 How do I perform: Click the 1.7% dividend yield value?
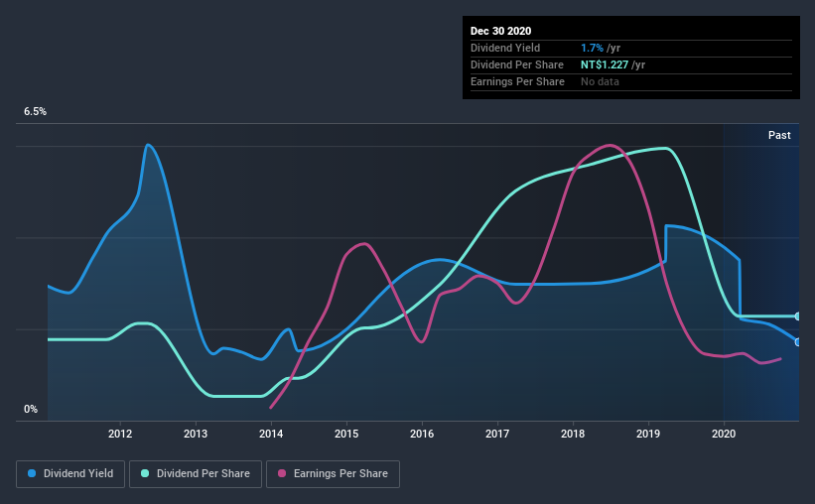592,48
